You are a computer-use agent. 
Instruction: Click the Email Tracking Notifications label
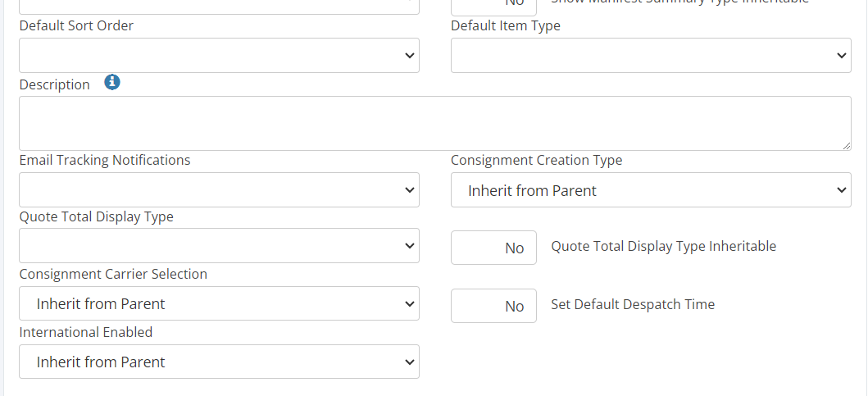pyautogui.click(x=105, y=160)
